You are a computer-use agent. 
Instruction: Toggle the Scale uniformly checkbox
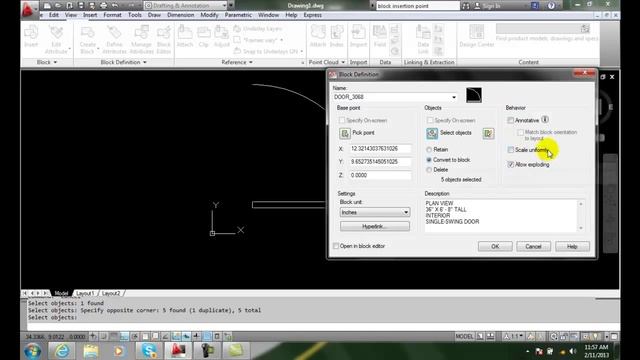click(511, 150)
